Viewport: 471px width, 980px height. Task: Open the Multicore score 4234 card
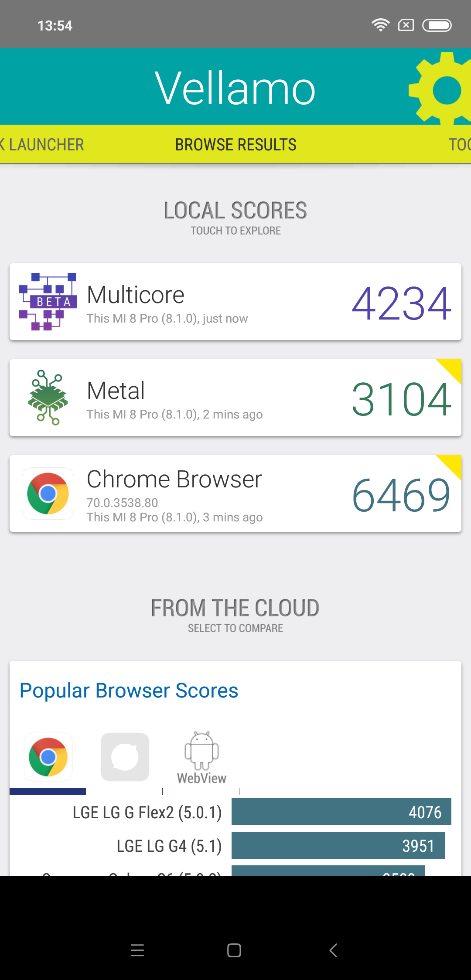235,302
